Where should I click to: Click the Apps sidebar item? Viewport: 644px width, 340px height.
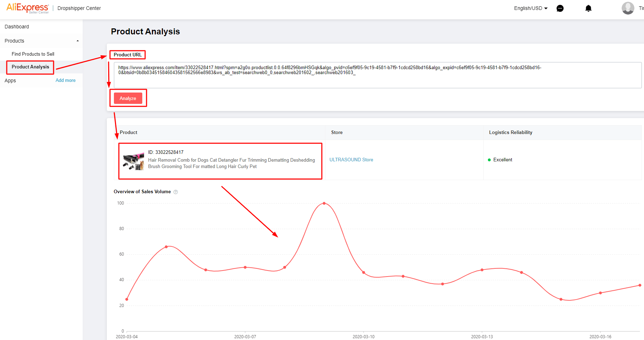pyautogui.click(x=10, y=80)
